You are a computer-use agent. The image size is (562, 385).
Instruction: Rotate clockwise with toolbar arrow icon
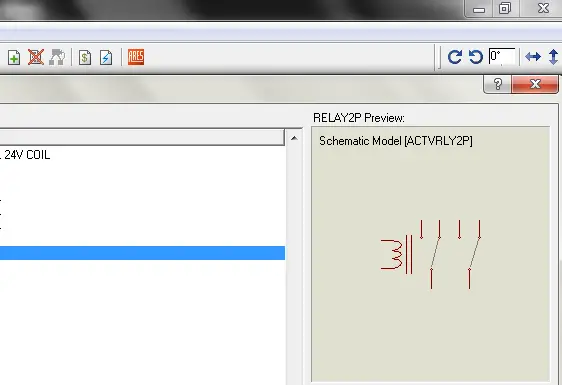(455, 57)
